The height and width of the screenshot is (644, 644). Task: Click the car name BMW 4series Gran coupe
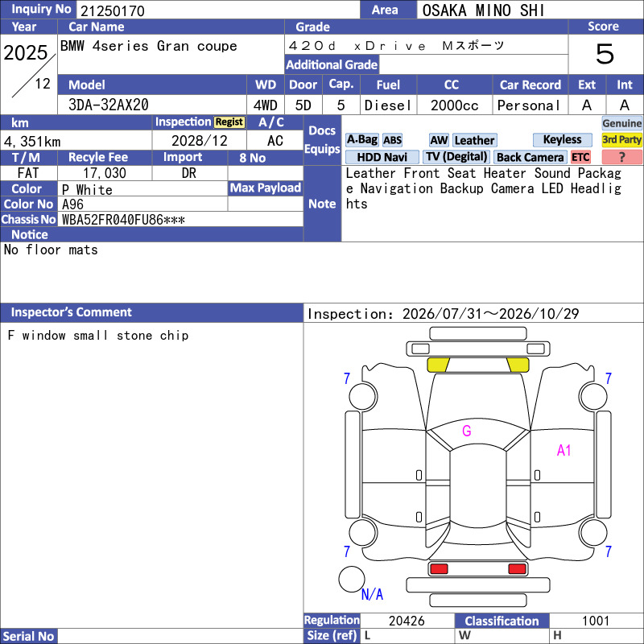click(x=149, y=46)
